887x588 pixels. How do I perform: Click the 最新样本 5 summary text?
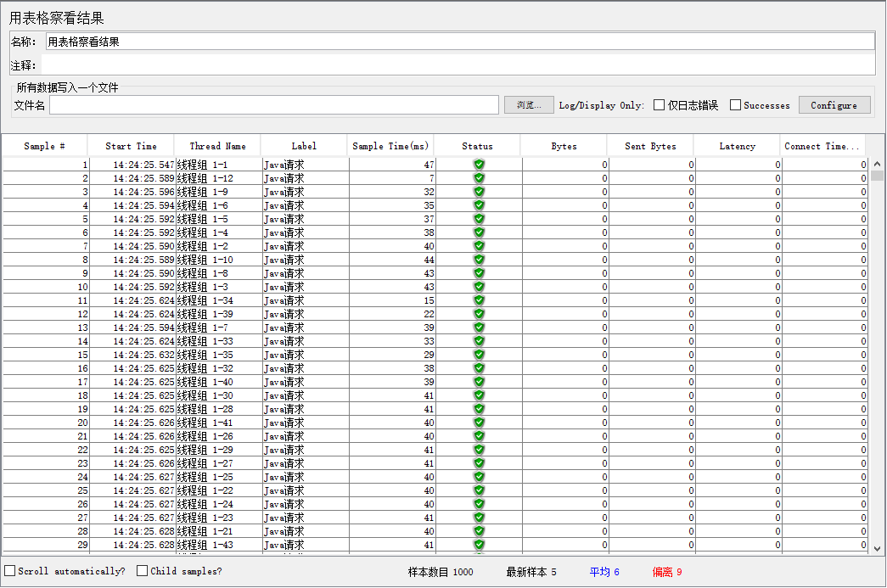[x=531, y=572]
